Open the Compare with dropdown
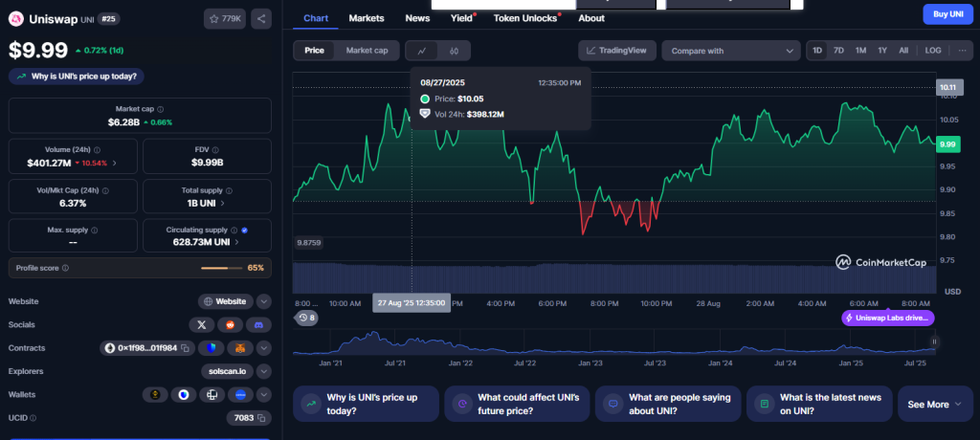Viewport: 980px width, 440px height. [x=730, y=51]
